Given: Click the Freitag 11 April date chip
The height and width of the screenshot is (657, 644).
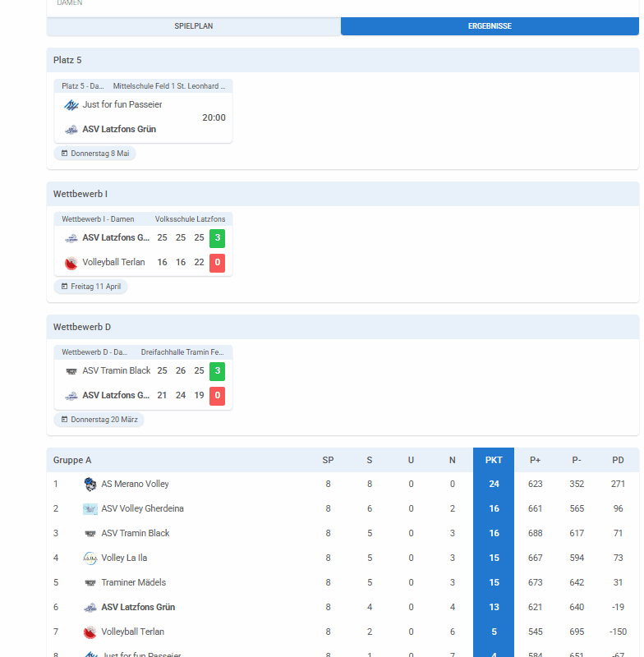Looking at the screenshot, I should 91,287.
